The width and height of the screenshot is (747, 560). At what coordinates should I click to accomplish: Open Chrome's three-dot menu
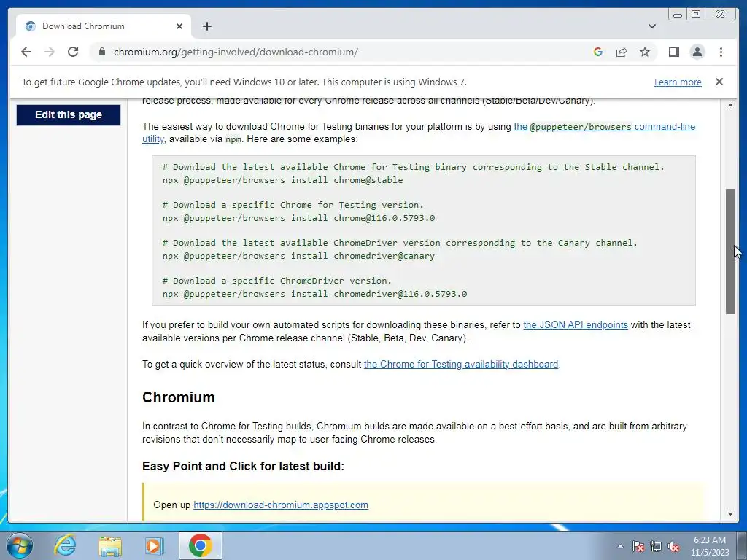coord(721,52)
